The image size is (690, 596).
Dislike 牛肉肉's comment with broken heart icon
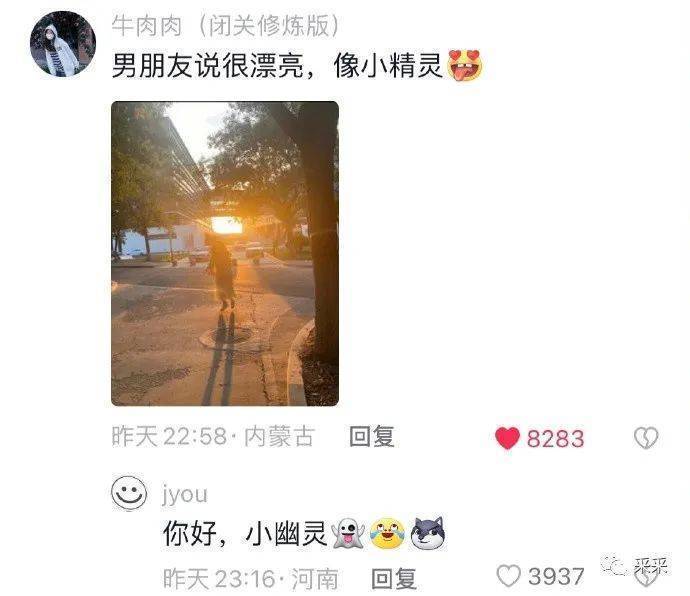(646, 438)
